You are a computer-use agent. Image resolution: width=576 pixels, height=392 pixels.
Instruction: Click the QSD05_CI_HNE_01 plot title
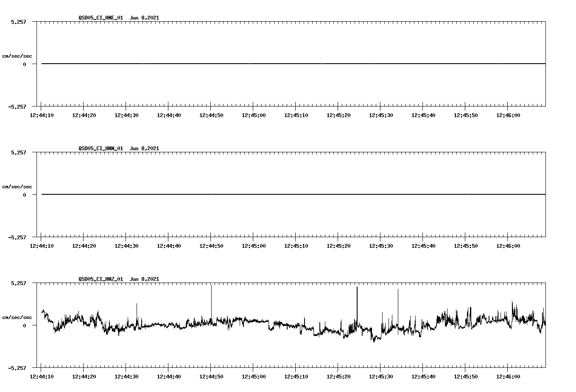(119, 17)
